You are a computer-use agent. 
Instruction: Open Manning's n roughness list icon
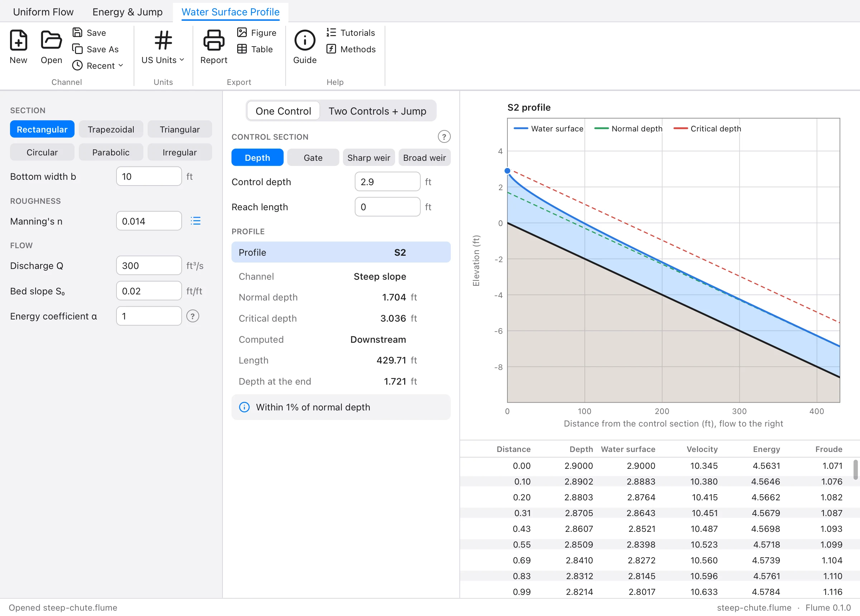196,221
